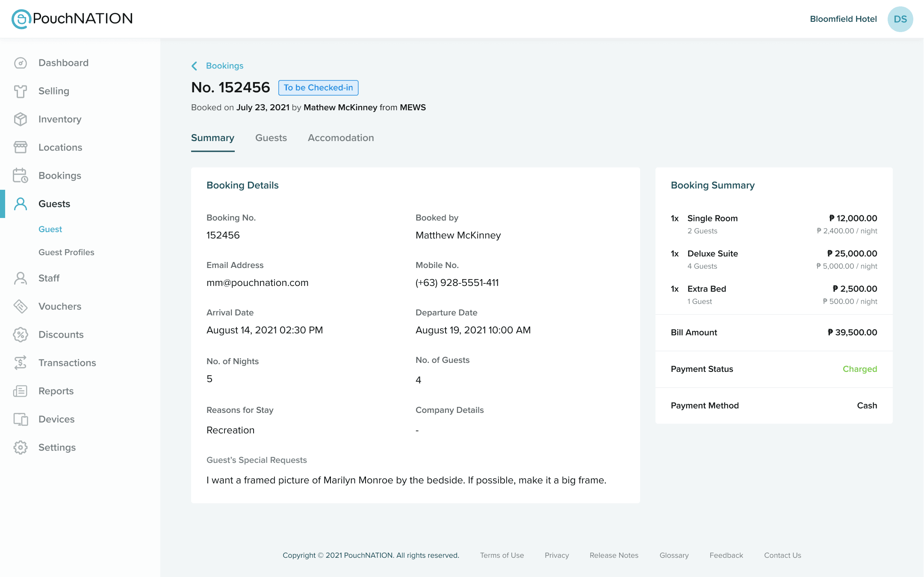
Task: Go back using the Bookings breadcrumb chevron
Action: (x=194, y=66)
